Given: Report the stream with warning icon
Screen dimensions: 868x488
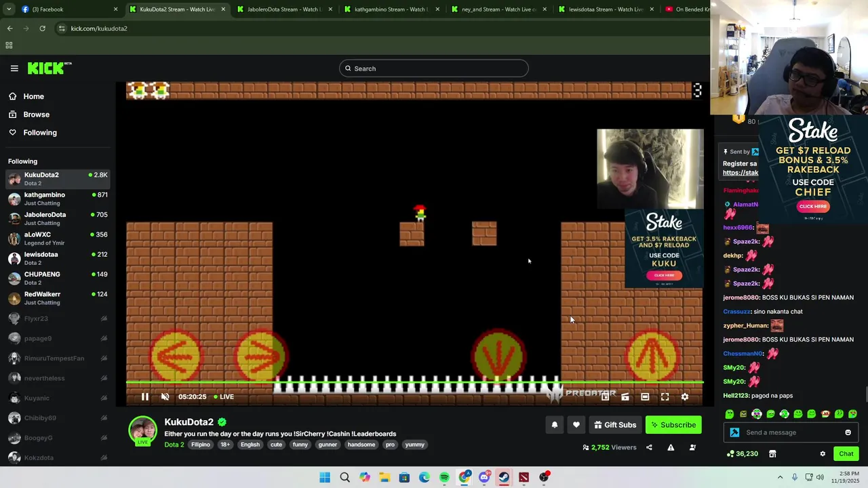Looking at the screenshot, I should click(671, 447).
